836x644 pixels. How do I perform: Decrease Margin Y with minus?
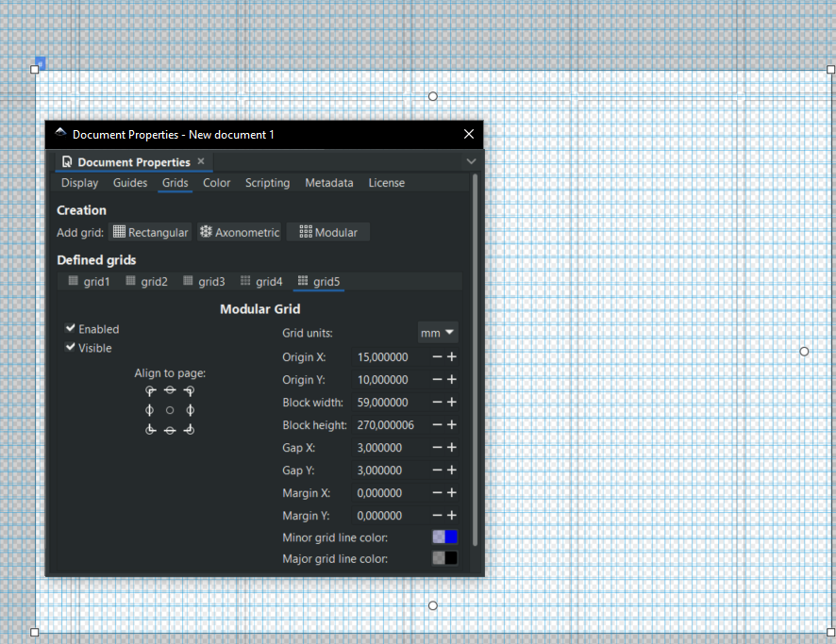(437, 515)
